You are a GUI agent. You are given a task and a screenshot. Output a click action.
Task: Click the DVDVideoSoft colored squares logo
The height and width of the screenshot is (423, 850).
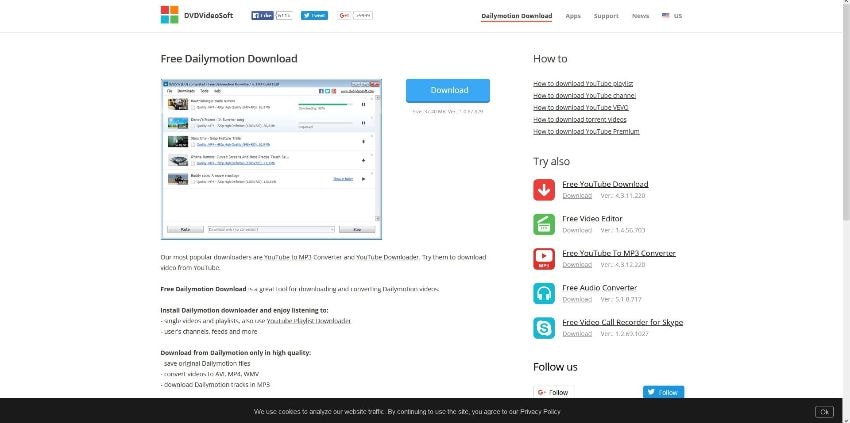[169, 15]
